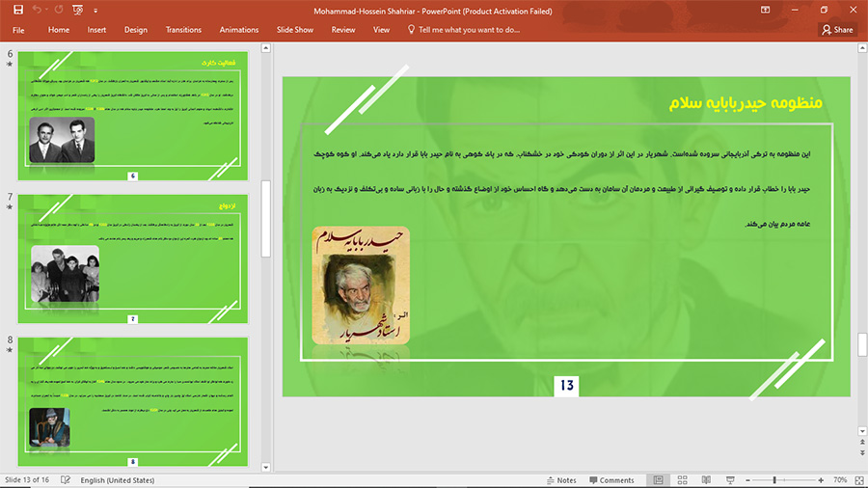Click the Save icon in Quick Access Toolbar
868x488 pixels.
tap(17, 10)
